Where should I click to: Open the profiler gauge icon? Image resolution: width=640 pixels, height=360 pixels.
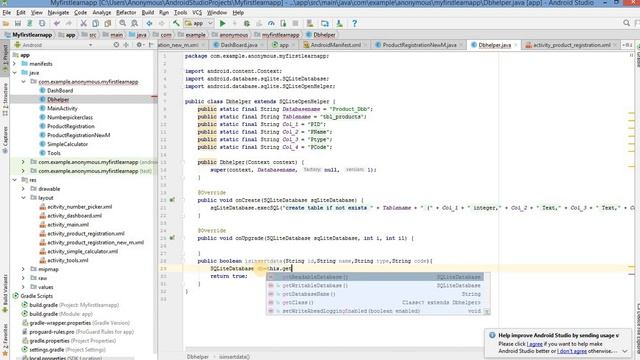click(x=271, y=24)
